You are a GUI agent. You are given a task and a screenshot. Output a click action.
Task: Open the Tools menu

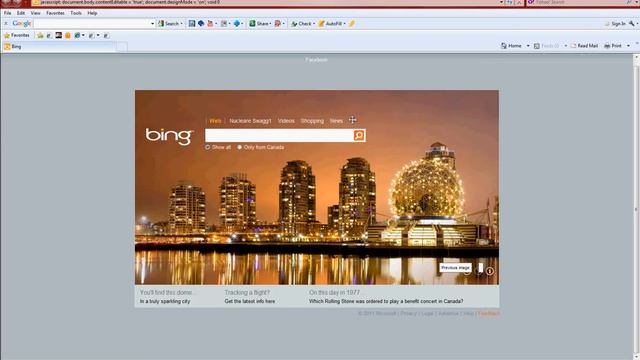[x=76, y=13]
